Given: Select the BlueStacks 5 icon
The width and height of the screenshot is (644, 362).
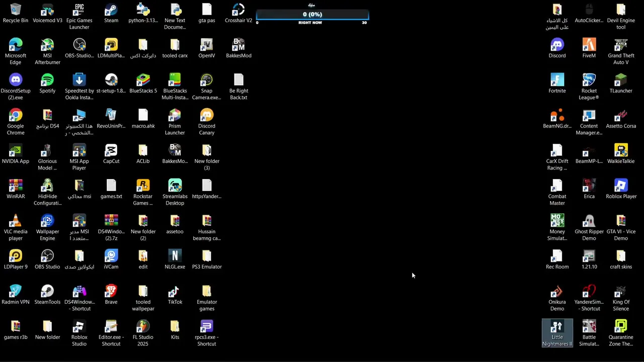Looking at the screenshot, I should point(143,84).
